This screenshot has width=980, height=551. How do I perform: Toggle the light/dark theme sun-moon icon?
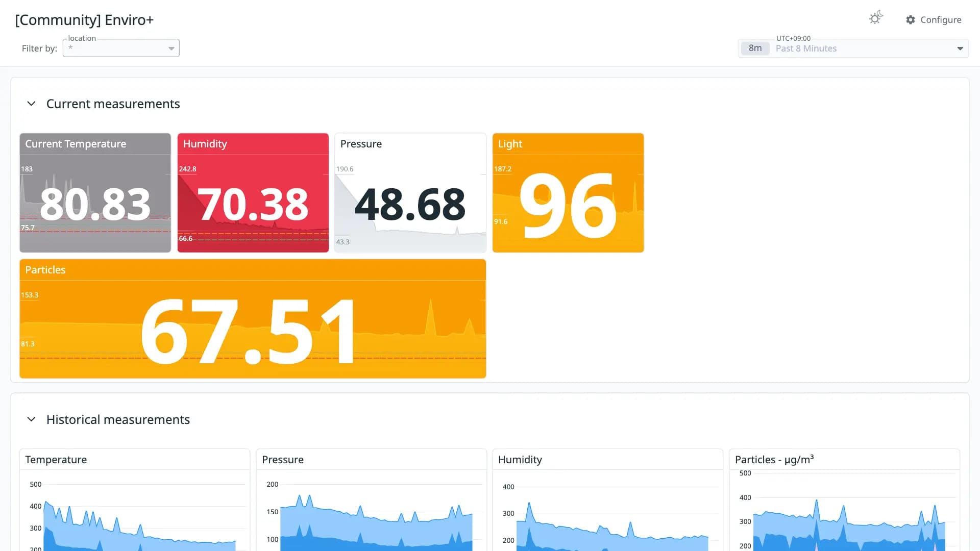(x=876, y=18)
